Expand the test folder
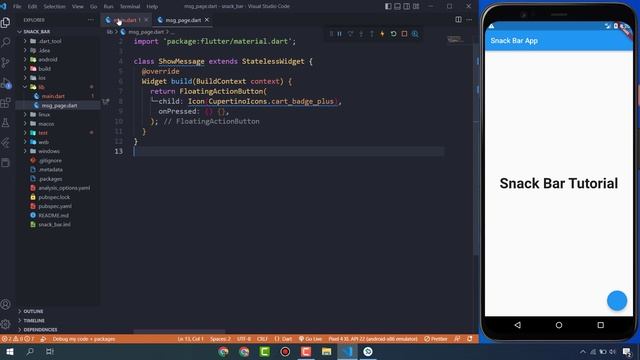Image resolution: width=640 pixels, height=360 pixels. (x=43, y=133)
